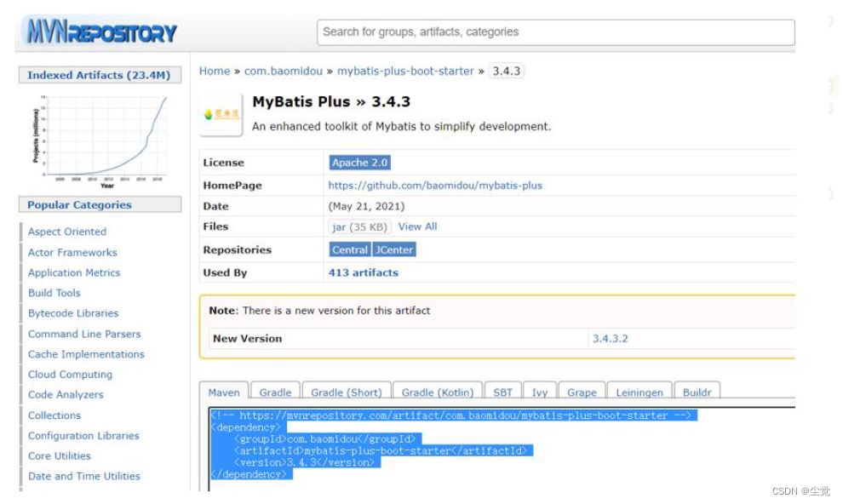The width and height of the screenshot is (843, 504).
Task: Click the Indexed Artifacts growth chart
Action: [x=100, y=141]
